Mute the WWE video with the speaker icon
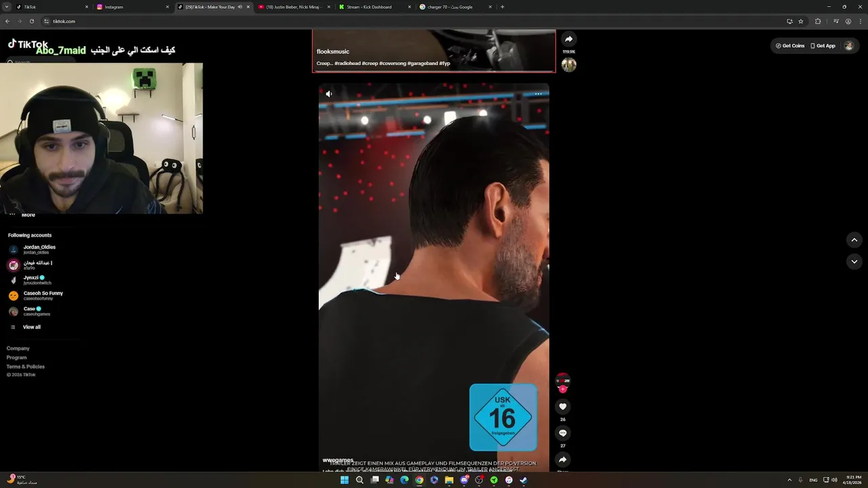This screenshot has width=868, height=488. pyautogui.click(x=329, y=94)
